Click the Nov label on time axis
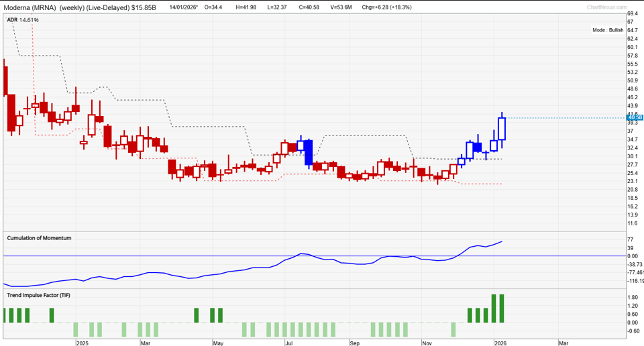The image size is (644, 346). (x=427, y=343)
